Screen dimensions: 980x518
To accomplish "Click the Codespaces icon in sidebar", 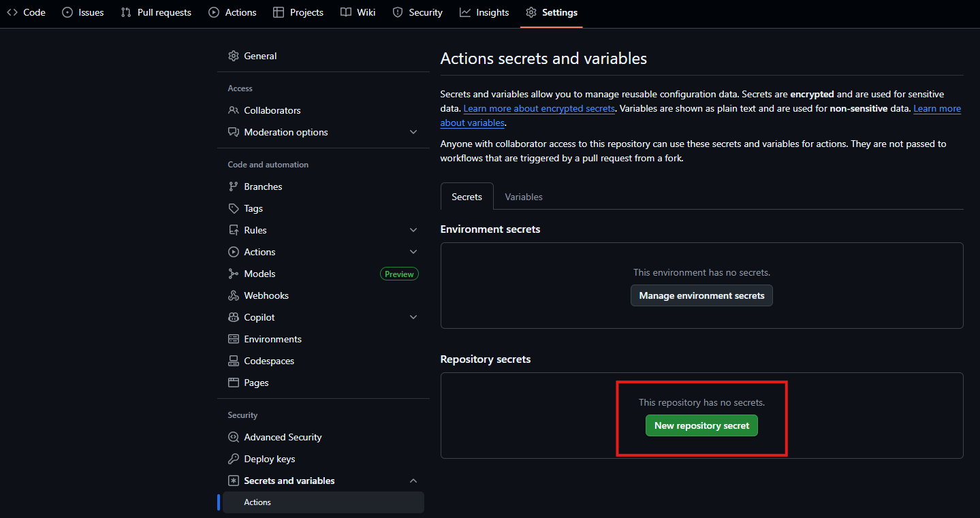I will click(234, 361).
